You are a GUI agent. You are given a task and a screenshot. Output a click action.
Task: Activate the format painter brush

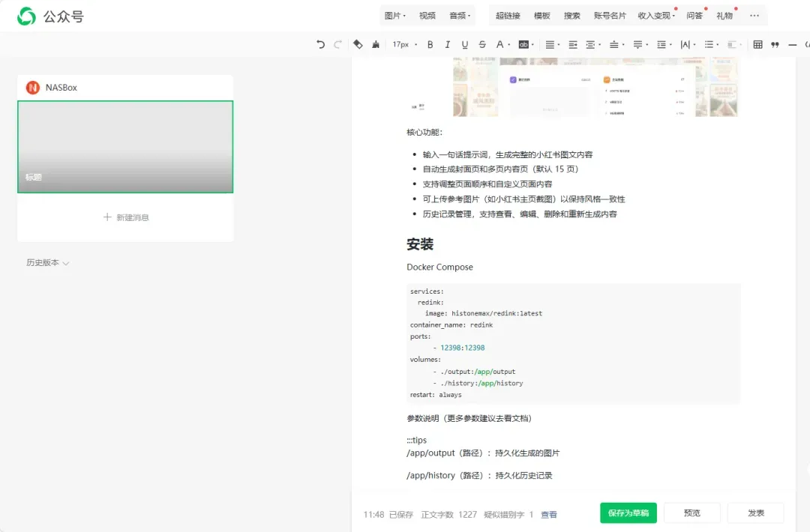pos(375,45)
